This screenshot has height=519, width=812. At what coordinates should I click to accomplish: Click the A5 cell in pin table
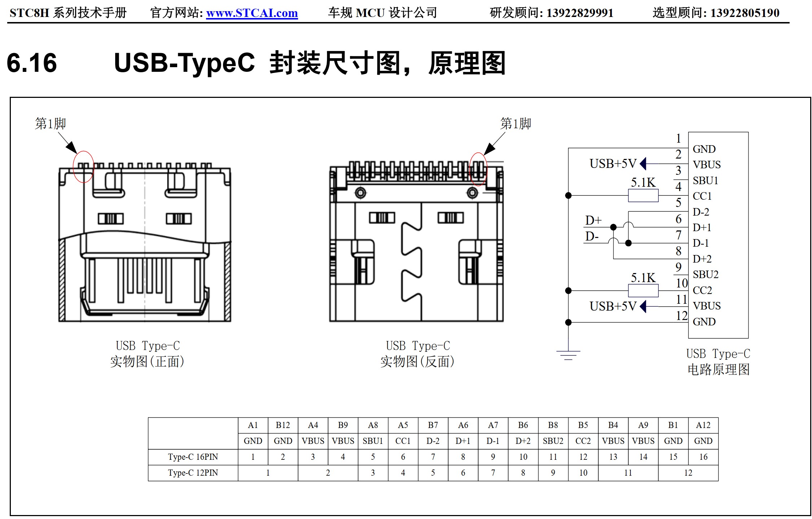(403, 425)
